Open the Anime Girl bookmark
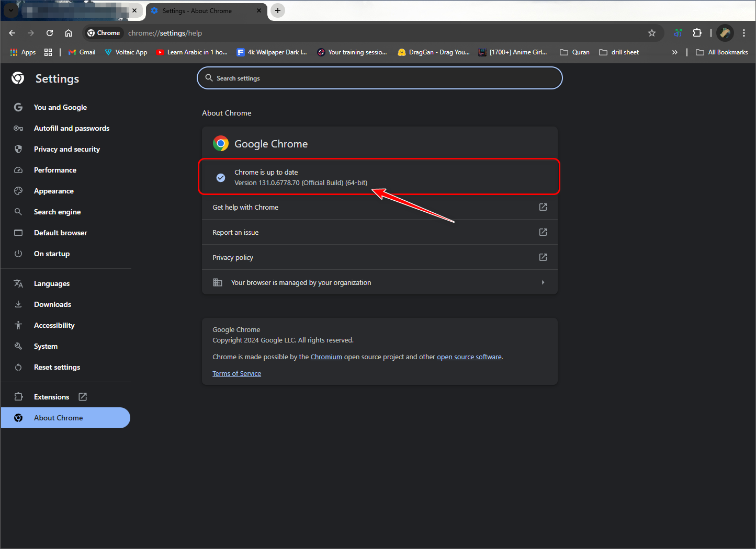The image size is (756, 549). tap(513, 52)
